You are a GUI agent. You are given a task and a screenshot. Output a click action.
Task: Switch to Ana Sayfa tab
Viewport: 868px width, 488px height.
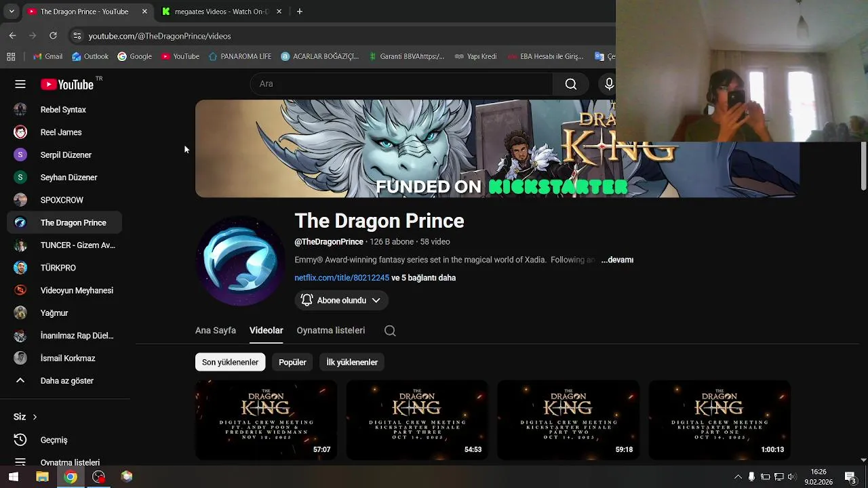click(216, 331)
